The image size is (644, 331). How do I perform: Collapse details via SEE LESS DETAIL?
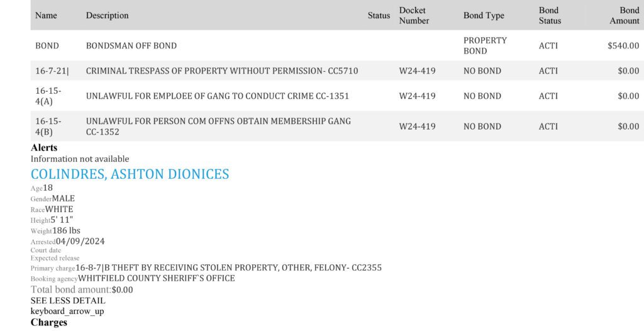(68, 301)
